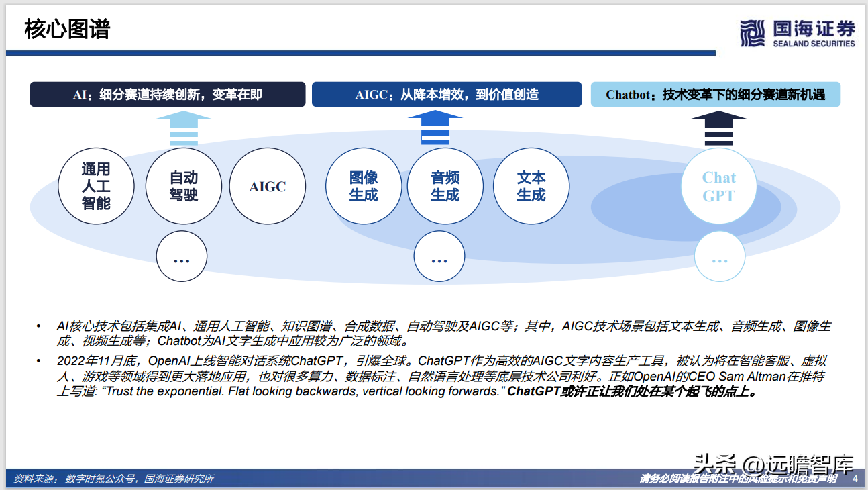Click the 国海证券 Sealand Securities logo

(798, 33)
